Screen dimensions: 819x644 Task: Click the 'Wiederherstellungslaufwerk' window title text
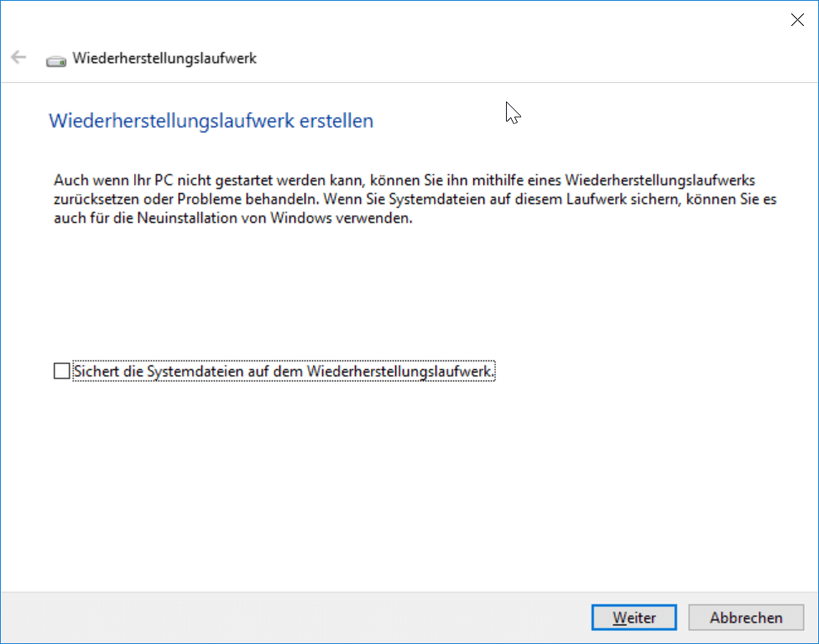(x=164, y=58)
